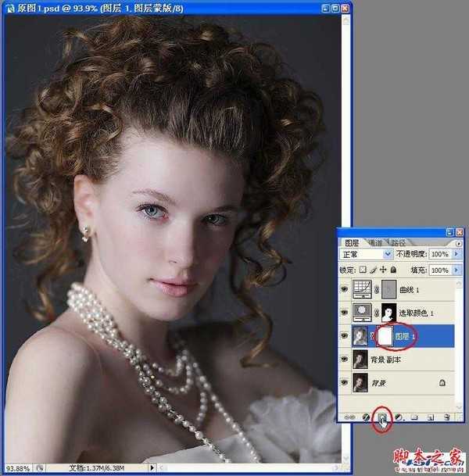Screen dimensions: 469x476
Task: Select the layer name 背景 副本
Action: coord(385,360)
